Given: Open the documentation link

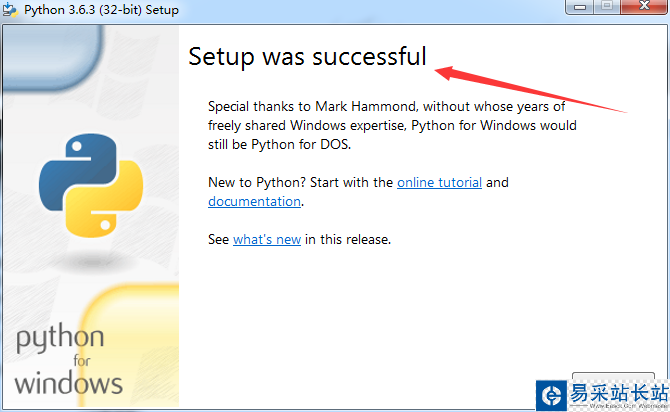Looking at the screenshot, I should click(254, 201).
